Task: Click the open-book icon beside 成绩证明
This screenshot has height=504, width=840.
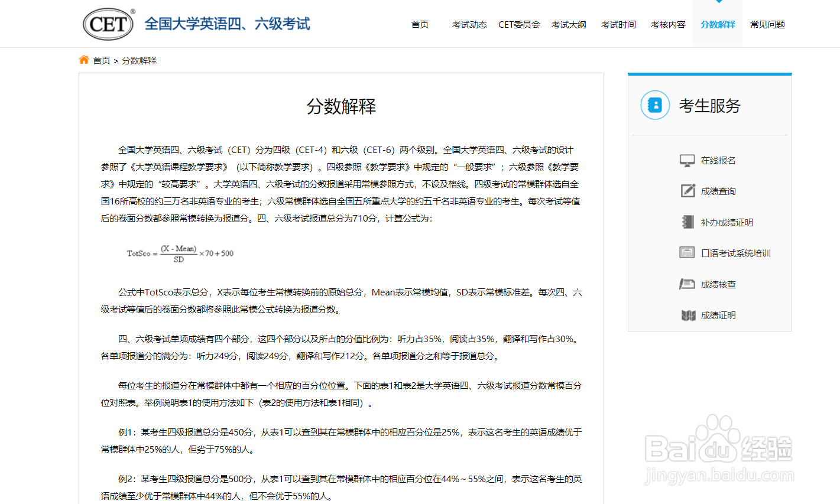Action: coord(688,316)
